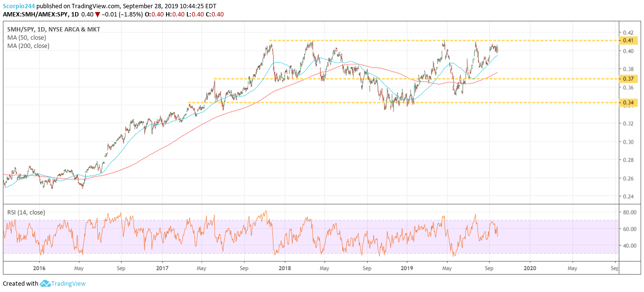Screen dimensions: 644x292
Task: Click the 0.24 price axis value
Action: [629, 197]
